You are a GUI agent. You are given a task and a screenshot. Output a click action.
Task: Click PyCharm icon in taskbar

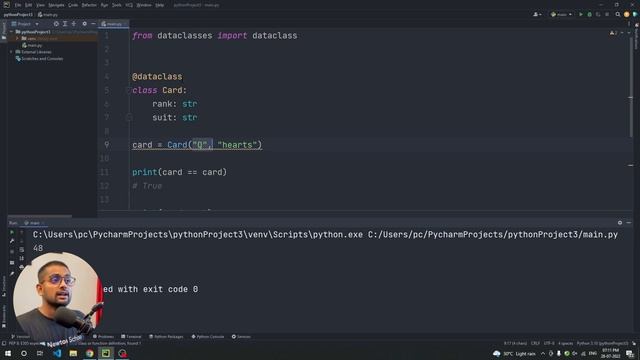point(106,353)
